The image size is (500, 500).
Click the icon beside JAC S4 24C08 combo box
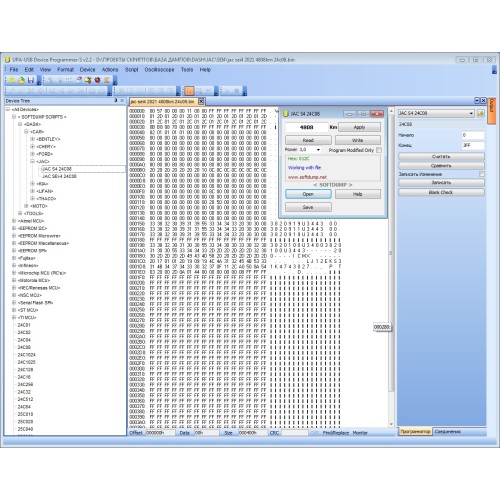click(480, 113)
